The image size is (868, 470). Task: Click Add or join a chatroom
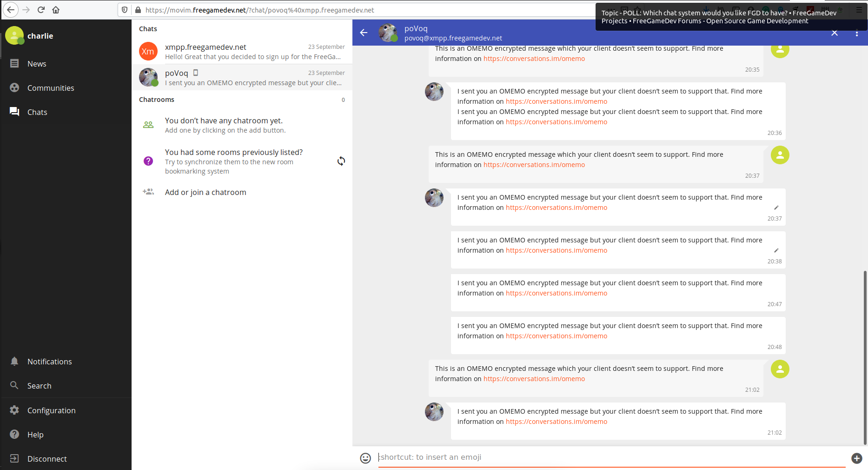point(205,192)
